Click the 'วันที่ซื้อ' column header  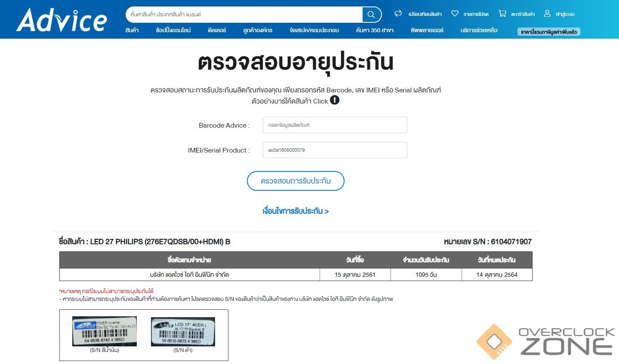[x=355, y=260]
